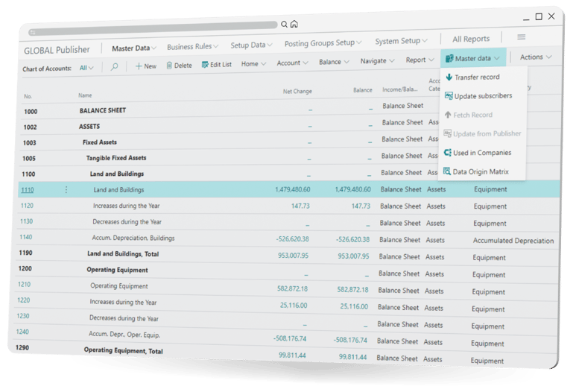Click net change value 582,872.18

(292, 289)
